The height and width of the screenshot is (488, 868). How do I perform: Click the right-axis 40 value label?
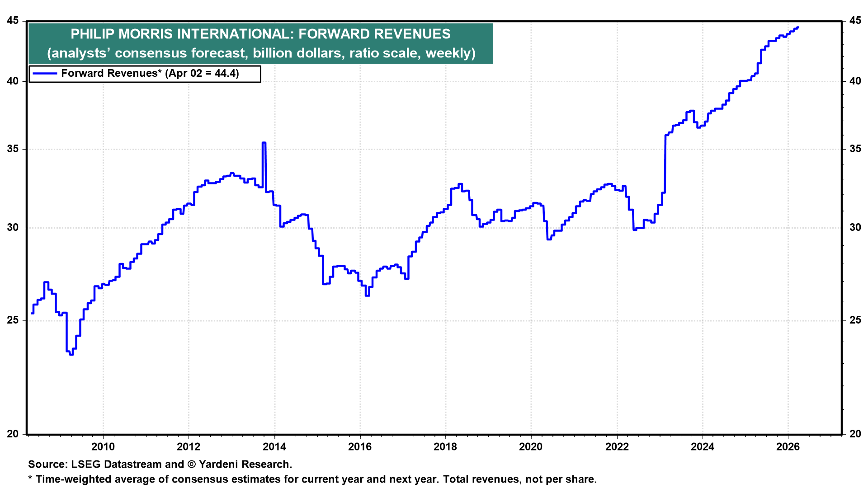coord(855,81)
